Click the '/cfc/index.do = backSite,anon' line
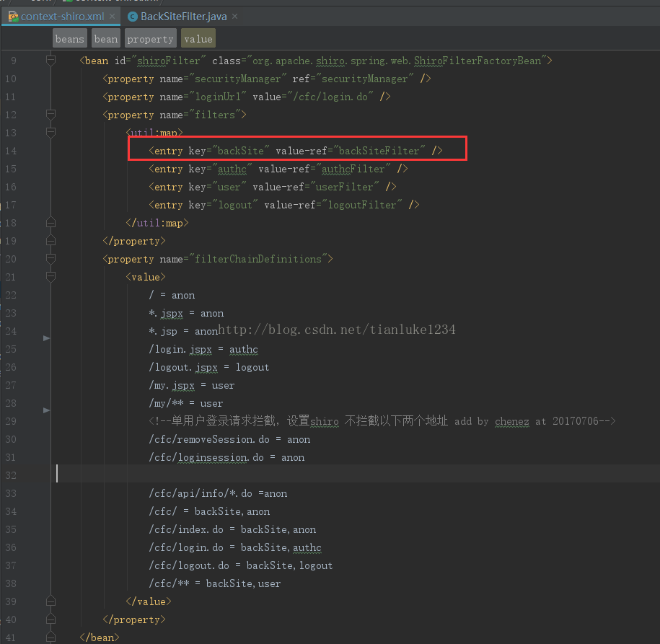This screenshot has height=644, width=660. click(232, 529)
